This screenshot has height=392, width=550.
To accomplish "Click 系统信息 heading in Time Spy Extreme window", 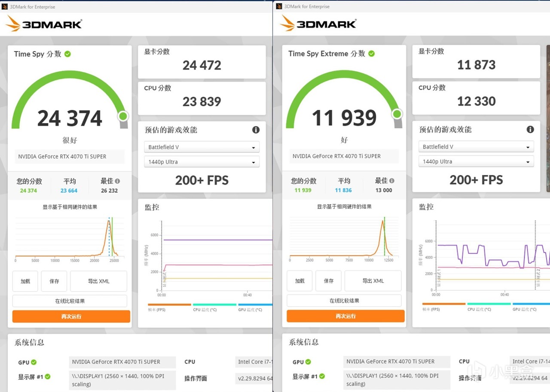I will click(304, 342).
